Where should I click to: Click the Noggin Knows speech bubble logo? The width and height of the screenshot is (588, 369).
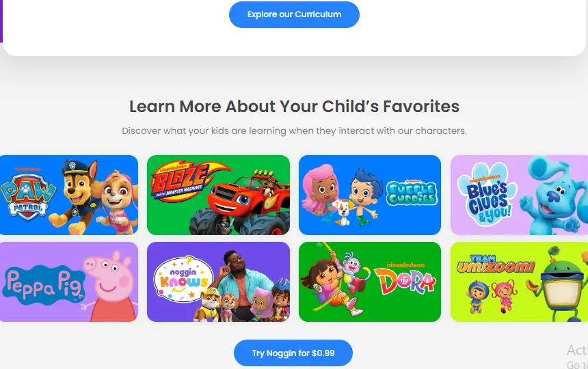(184, 279)
